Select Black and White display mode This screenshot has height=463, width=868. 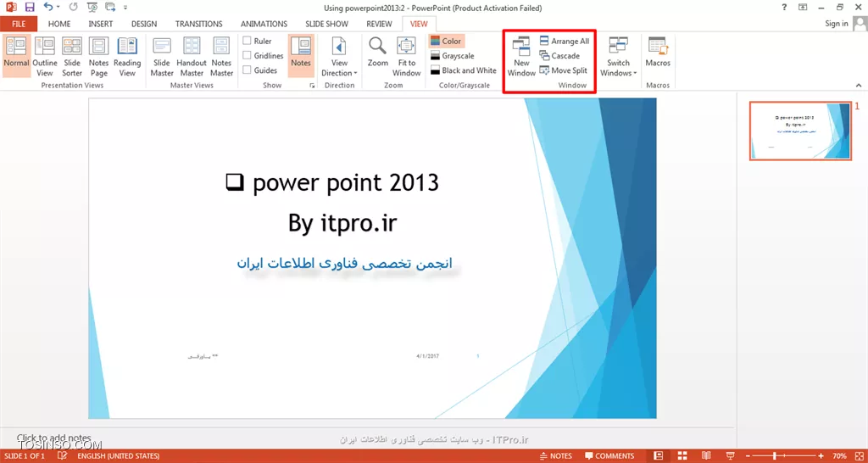click(464, 70)
